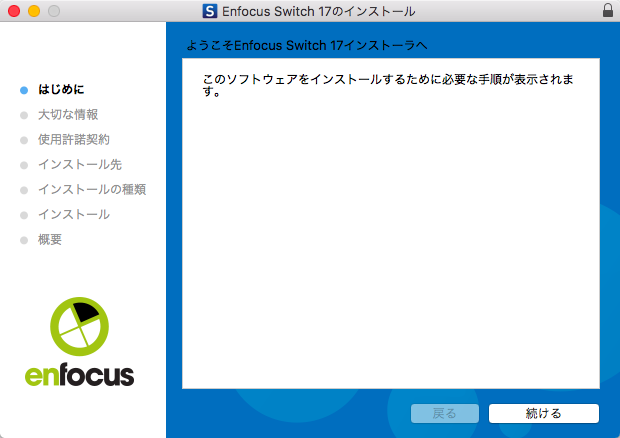The image size is (620, 438).
Task: Select the インストール step
Action: click(x=74, y=214)
